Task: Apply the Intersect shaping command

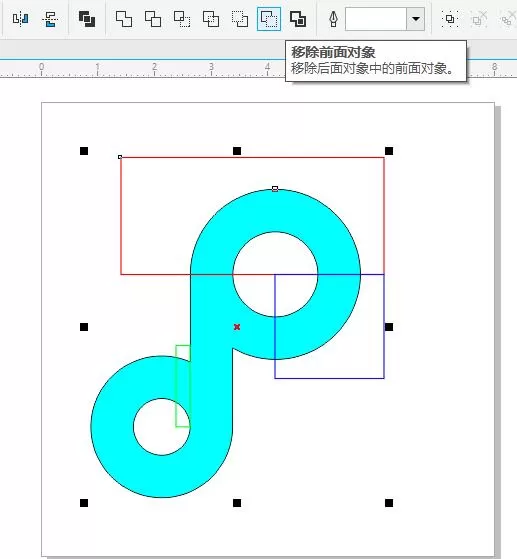Action: 182,19
